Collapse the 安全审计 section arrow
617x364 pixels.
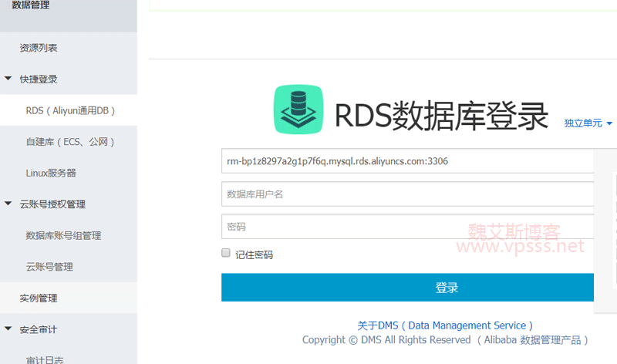[x=8, y=329]
